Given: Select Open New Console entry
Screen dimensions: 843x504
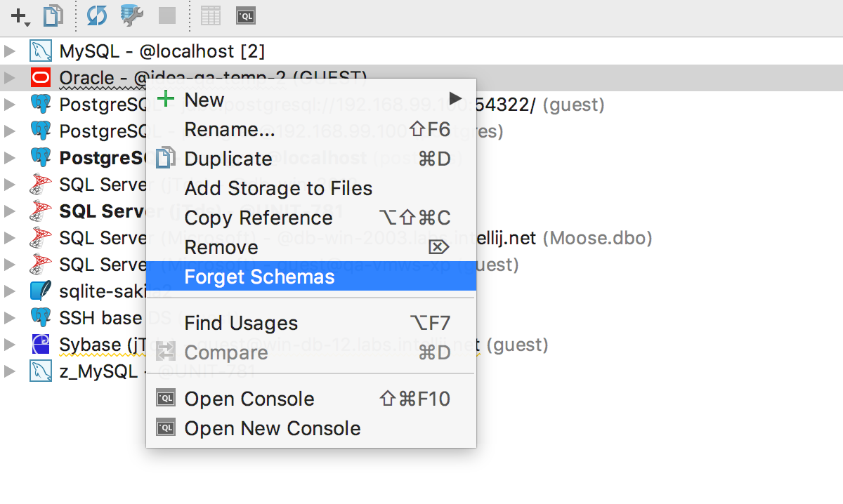Looking at the screenshot, I should click(x=272, y=428).
